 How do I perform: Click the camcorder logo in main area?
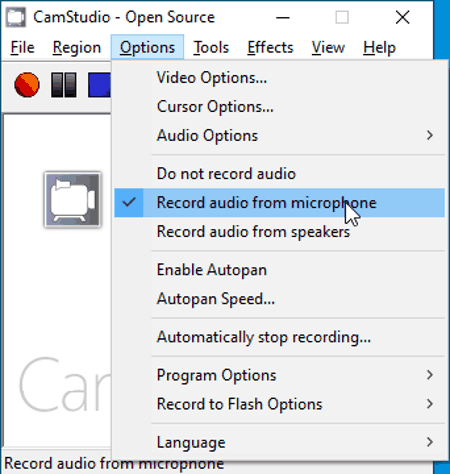[x=72, y=200]
